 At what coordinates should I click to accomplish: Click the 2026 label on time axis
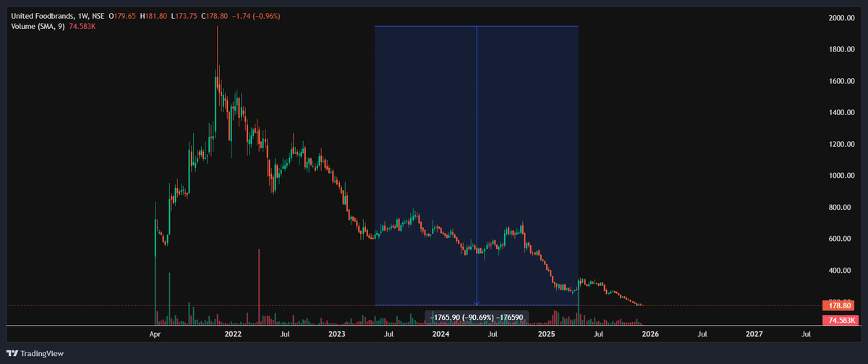tap(650, 334)
